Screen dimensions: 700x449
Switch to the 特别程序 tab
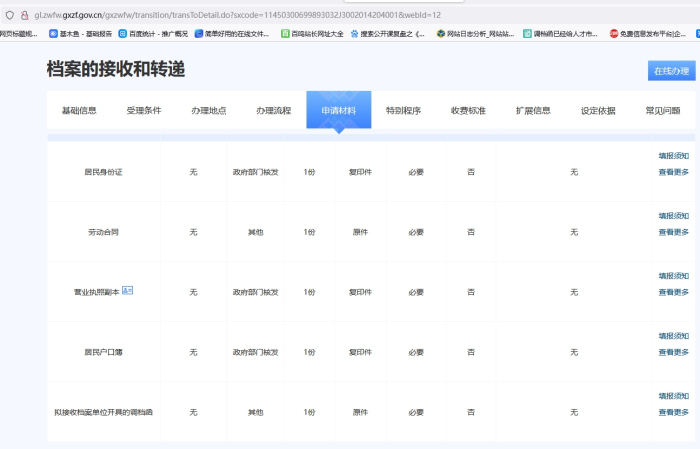(x=403, y=110)
